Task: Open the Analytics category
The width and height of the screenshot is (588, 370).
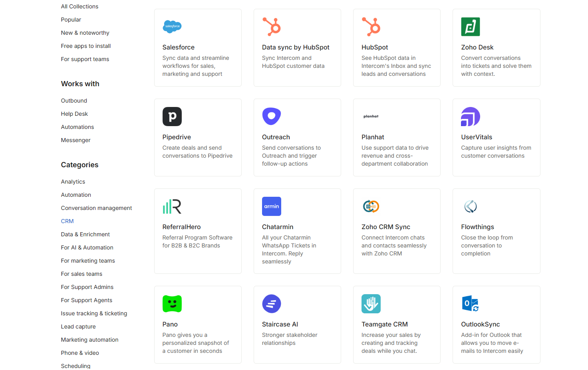Action: (x=73, y=182)
